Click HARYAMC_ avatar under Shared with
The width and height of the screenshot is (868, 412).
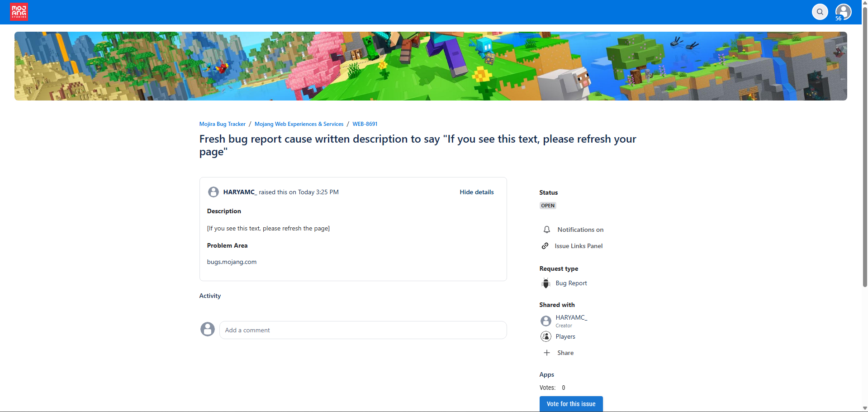[546, 321]
